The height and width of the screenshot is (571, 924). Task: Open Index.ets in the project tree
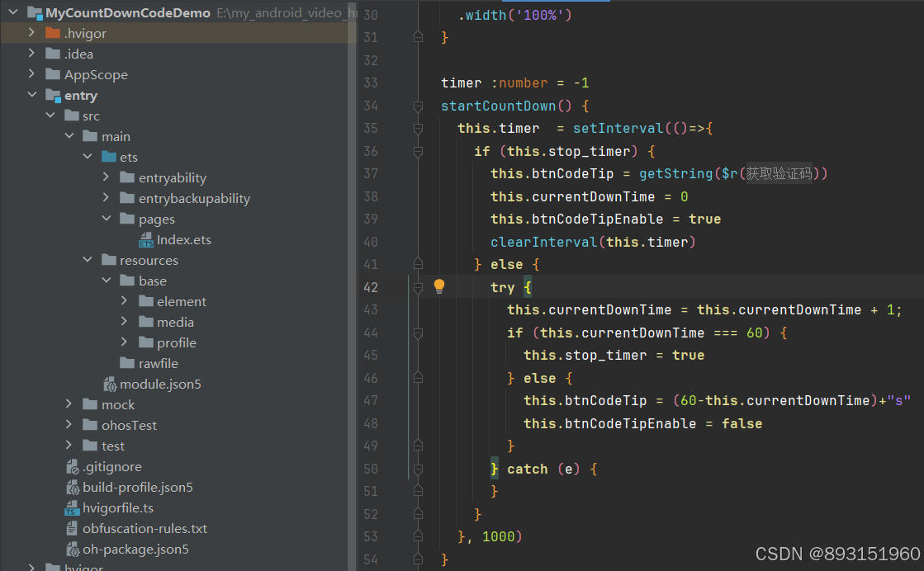[x=184, y=239]
